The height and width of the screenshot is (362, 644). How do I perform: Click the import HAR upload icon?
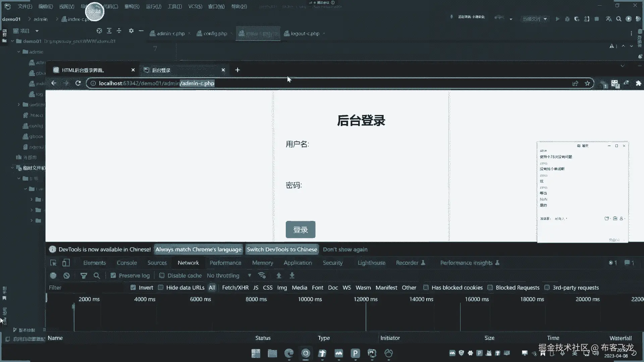(278, 276)
